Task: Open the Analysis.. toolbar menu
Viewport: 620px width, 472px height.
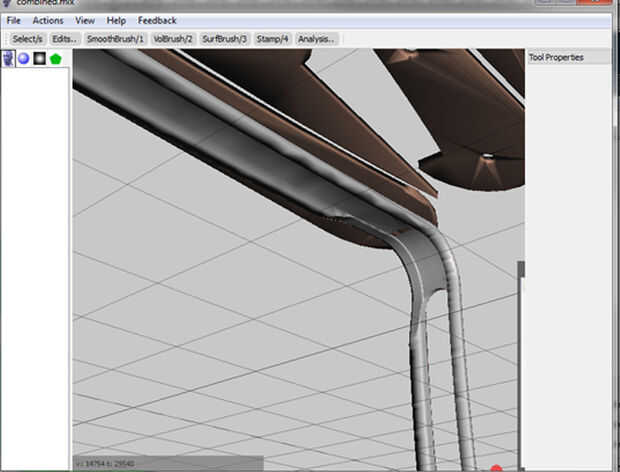Action: 316,39
